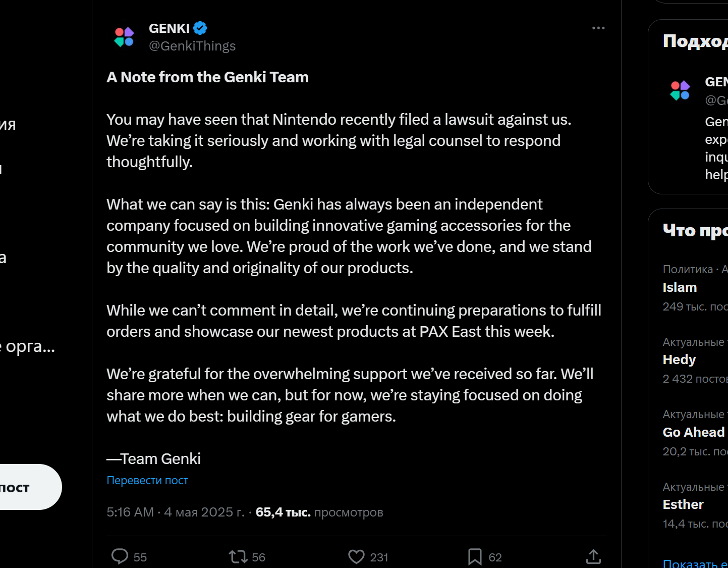This screenshot has width=728, height=568.
Task: Click the Перевести пост translate link
Action: [147, 480]
